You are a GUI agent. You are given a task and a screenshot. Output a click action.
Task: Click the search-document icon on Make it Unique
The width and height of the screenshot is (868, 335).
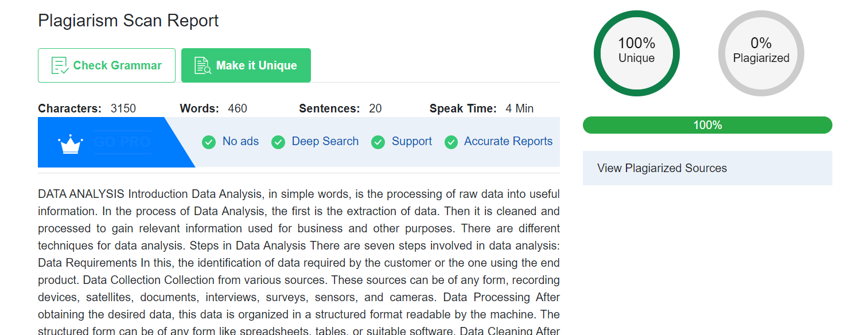coord(203,65)
